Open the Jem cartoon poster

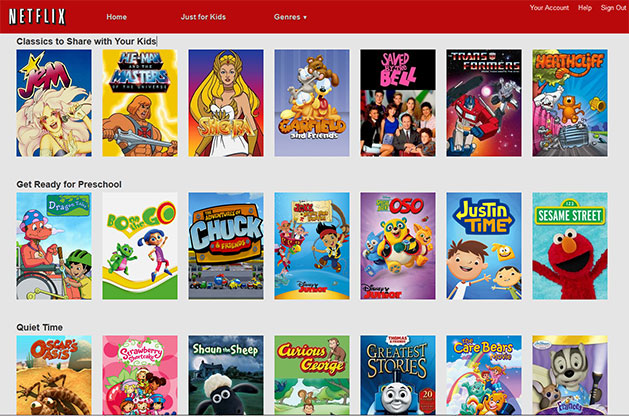(x=54, y=103)
